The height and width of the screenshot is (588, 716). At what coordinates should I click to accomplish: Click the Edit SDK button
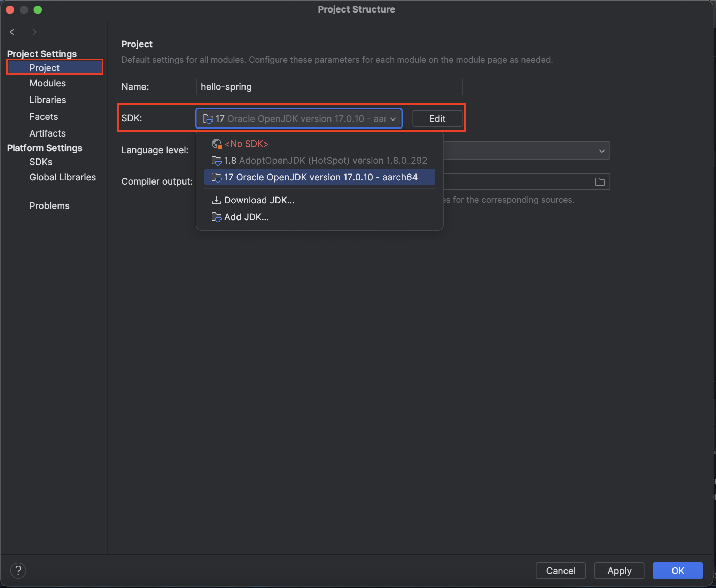(x=437, y=119)
